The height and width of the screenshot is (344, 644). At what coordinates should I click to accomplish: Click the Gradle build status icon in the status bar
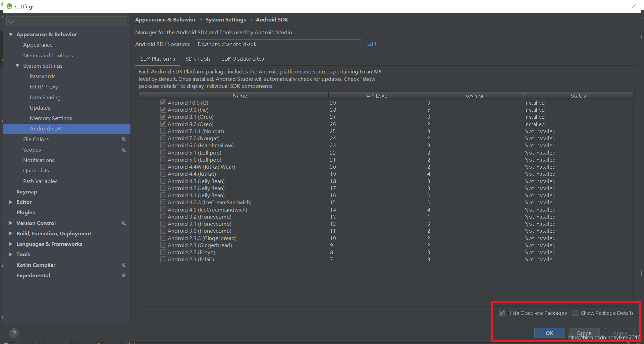[6, 342]
